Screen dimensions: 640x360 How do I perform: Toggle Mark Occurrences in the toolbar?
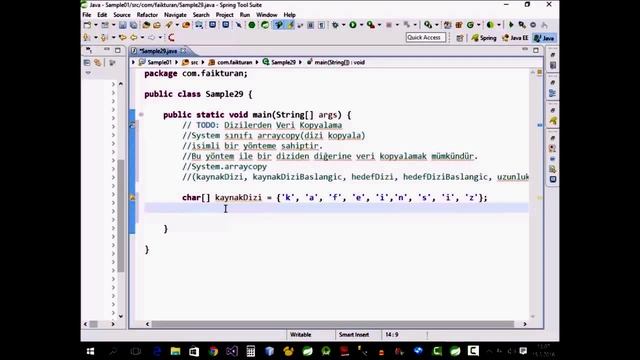tap(290, 25)
